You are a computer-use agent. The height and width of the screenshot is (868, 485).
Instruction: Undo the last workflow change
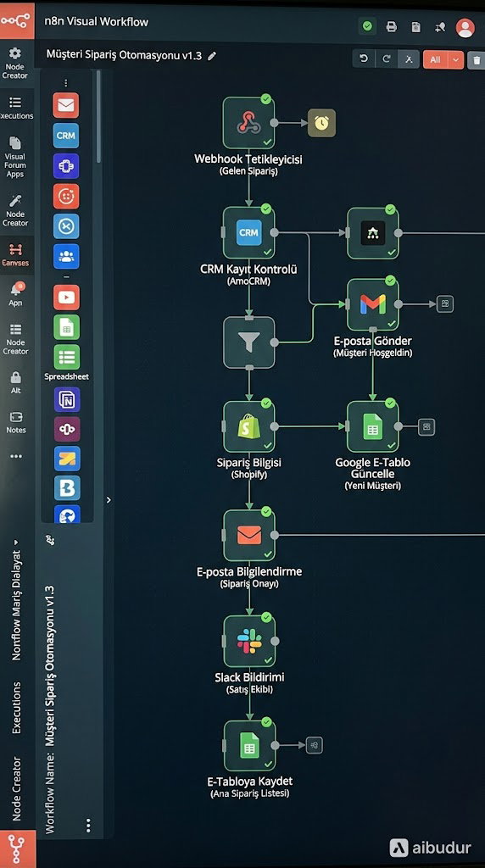point(364,58)
